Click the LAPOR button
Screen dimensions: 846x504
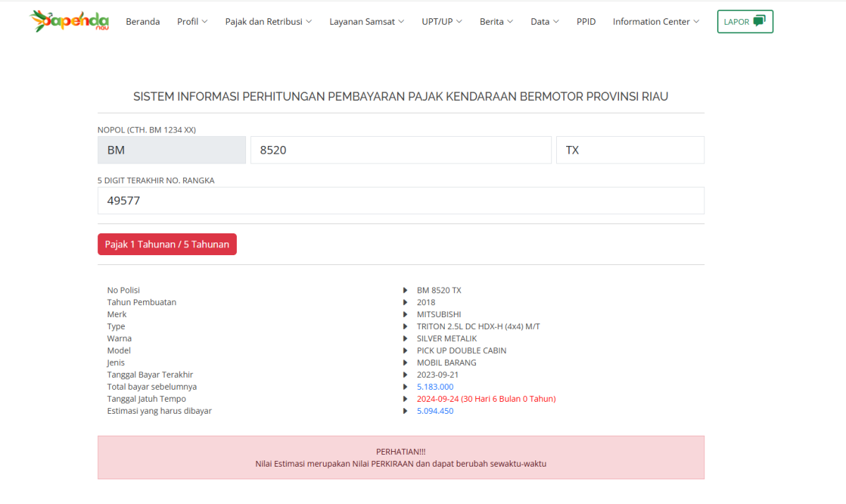click(x=745, y=21)
